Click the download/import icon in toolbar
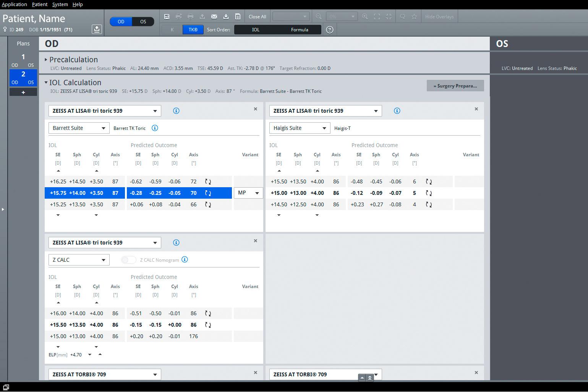Screen dimensions: 588x392 coord(226,16)
